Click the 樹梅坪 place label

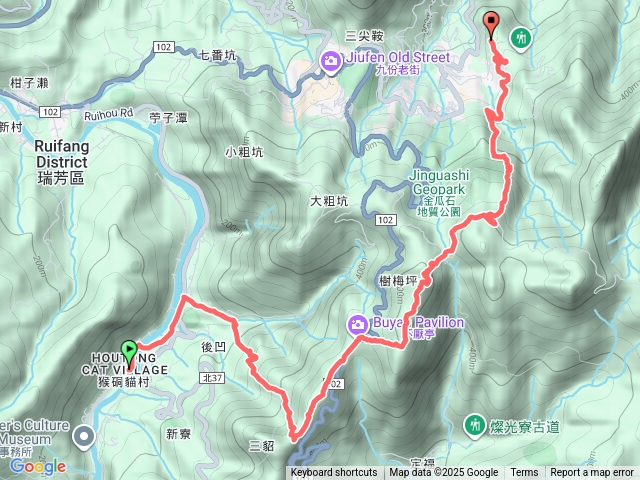(x=398, y=281)
